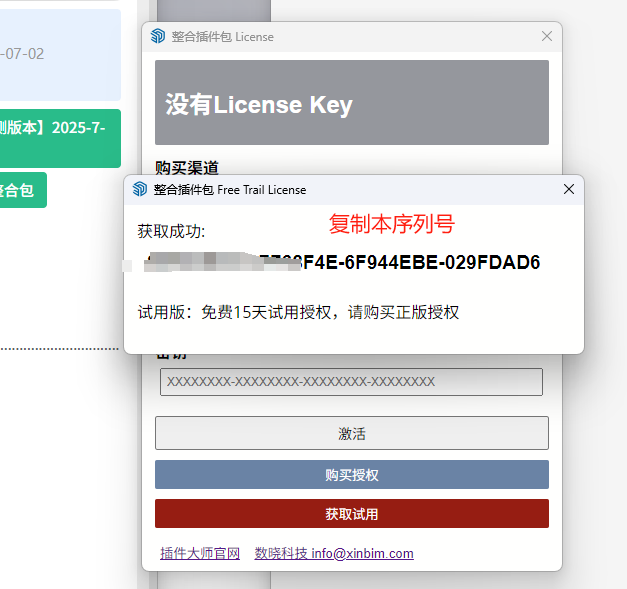Click the Free Trail License title text
627x589 pixels.
230,189
